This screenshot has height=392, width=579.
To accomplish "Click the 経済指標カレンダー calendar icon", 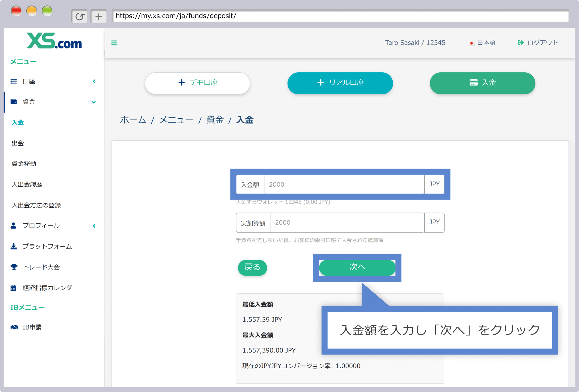I will coord(13,288).
